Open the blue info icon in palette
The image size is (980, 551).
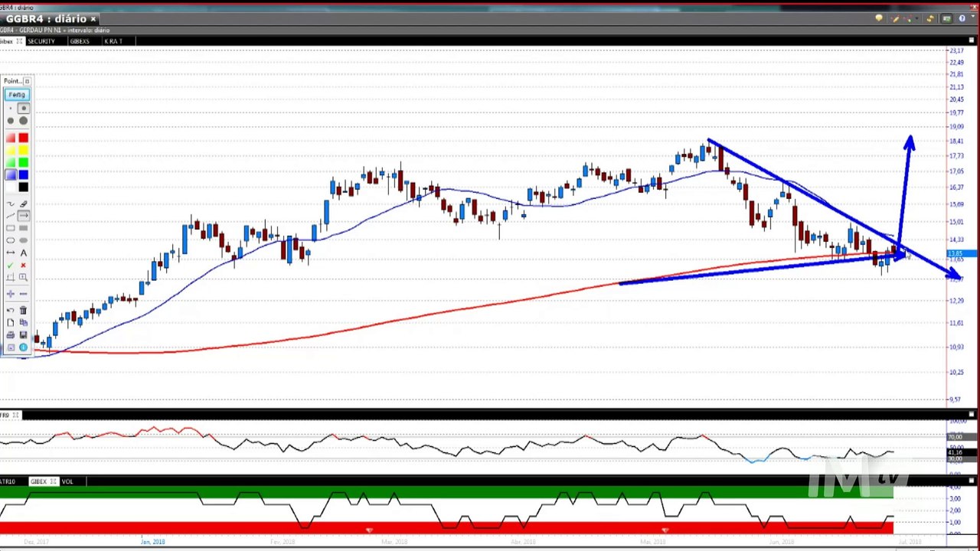(23, 347)
